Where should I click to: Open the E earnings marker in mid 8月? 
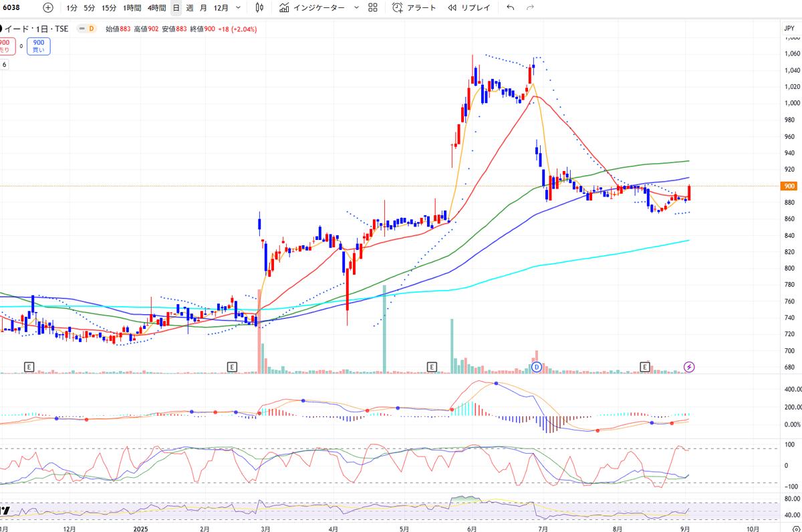(x=645, y=366)
